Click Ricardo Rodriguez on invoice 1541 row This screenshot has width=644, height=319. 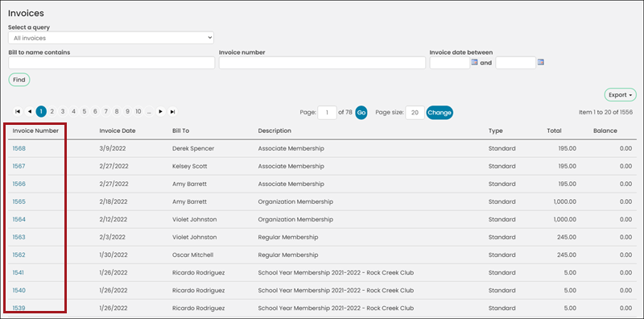click(198, 272)
